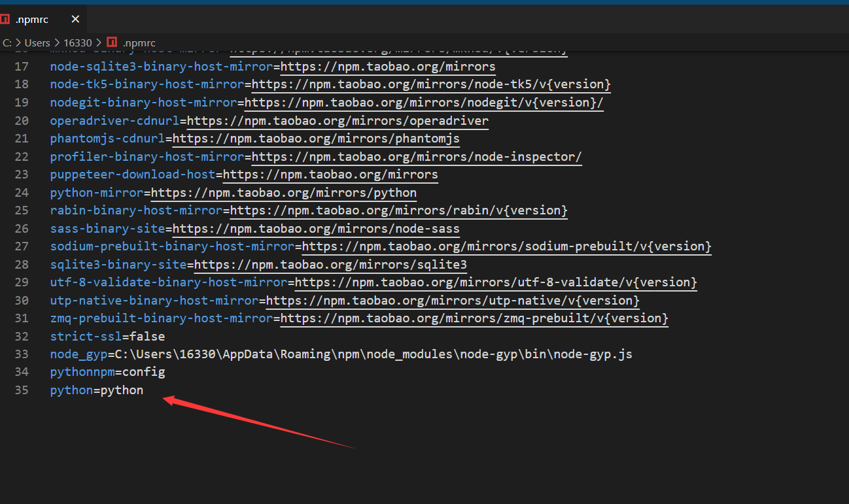Select line number 17 in the gutter
The image size is (849, 504).
coord(22,66)
